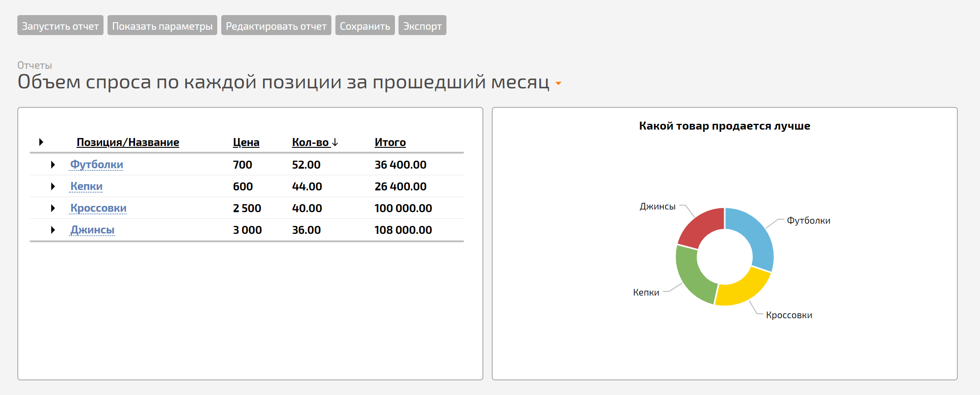Screen dimensions: 980x395
Task: Click the Запустить отчет button
Action: point(60,25)
